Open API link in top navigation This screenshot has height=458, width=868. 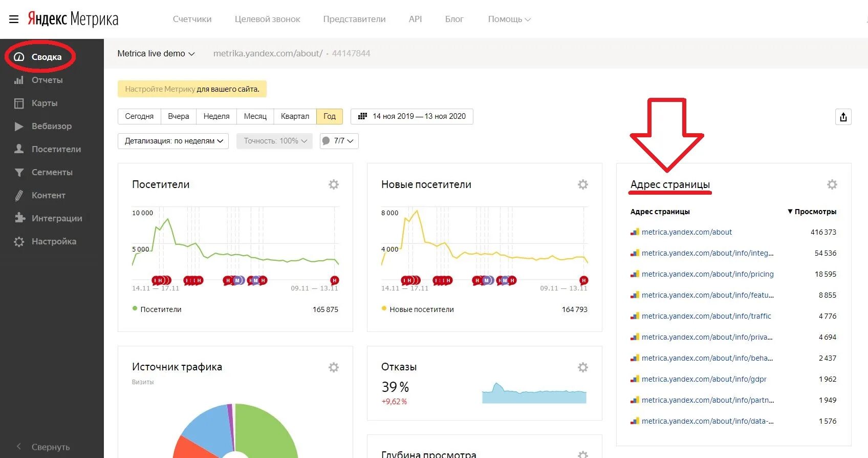click(x=415, y=19)
